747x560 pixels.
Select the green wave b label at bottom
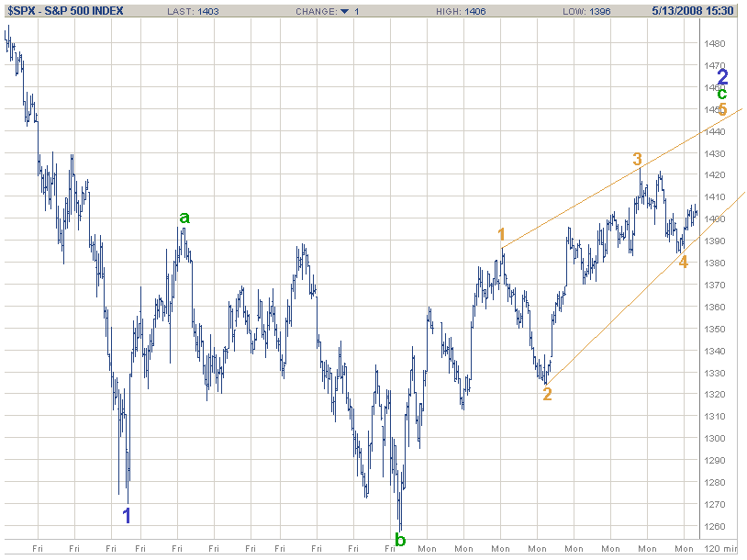tap(400, 540)
